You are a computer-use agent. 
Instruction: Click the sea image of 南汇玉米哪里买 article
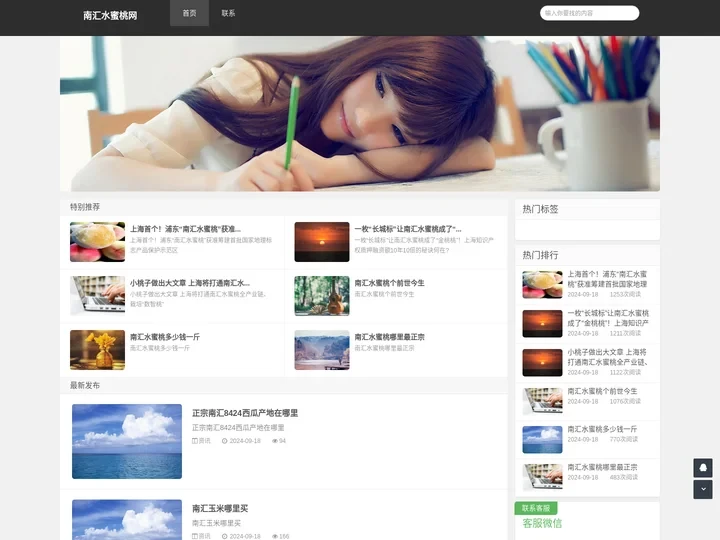[127, 520]
